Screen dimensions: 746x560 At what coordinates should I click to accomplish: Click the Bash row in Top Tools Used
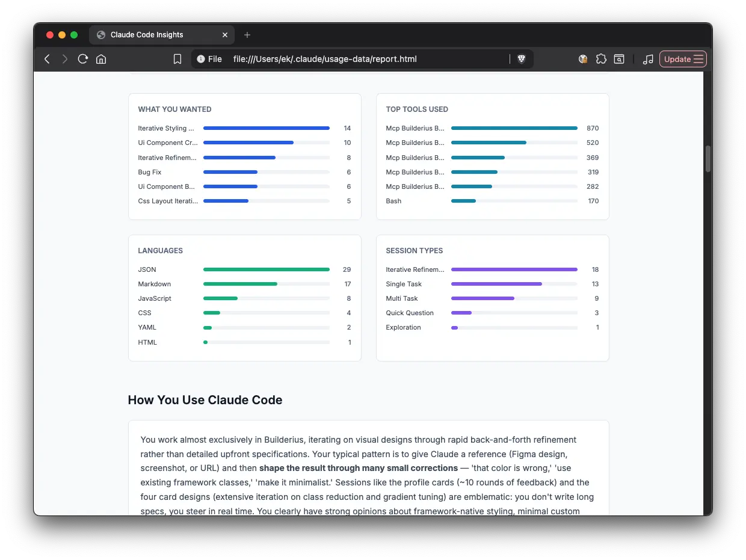[x=394, y=201]
